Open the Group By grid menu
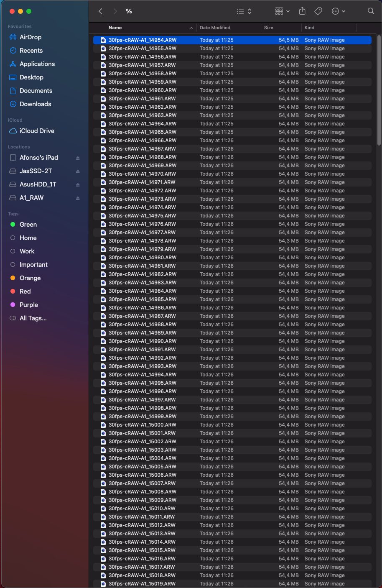Viewport: 382px width, 588px height. tap(282, 11)
